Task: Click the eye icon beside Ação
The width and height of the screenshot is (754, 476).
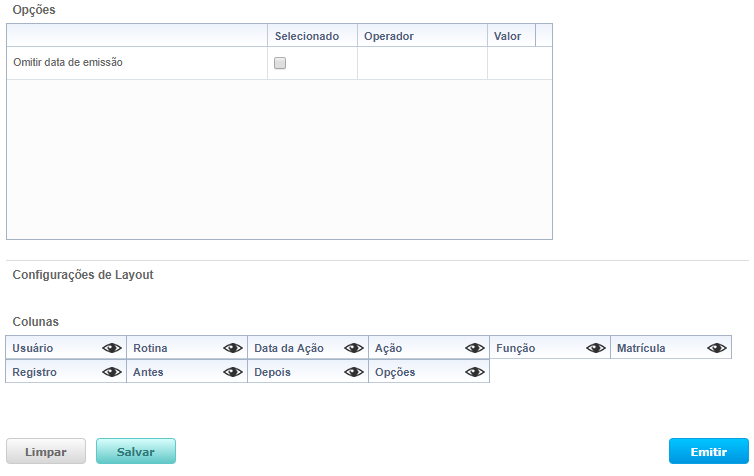Action: point(475,348)
